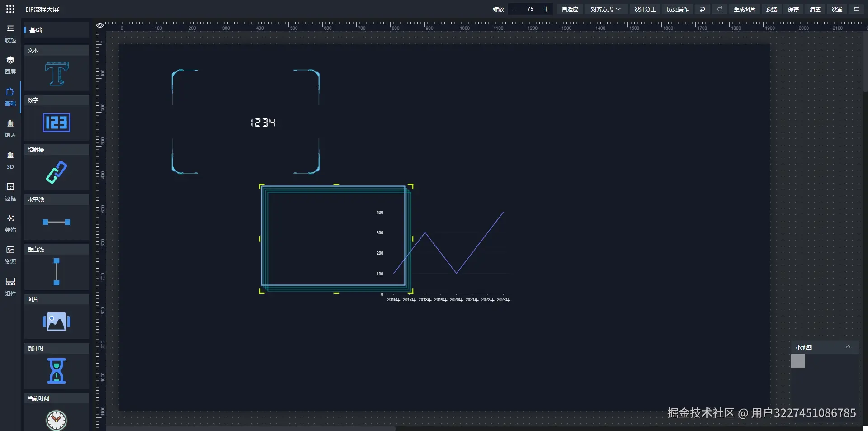Image resolution: width=868 pixels, height=431 pixels.
Task: Click the 自适应 fit-to-screen button
Action: coord(570,9)
